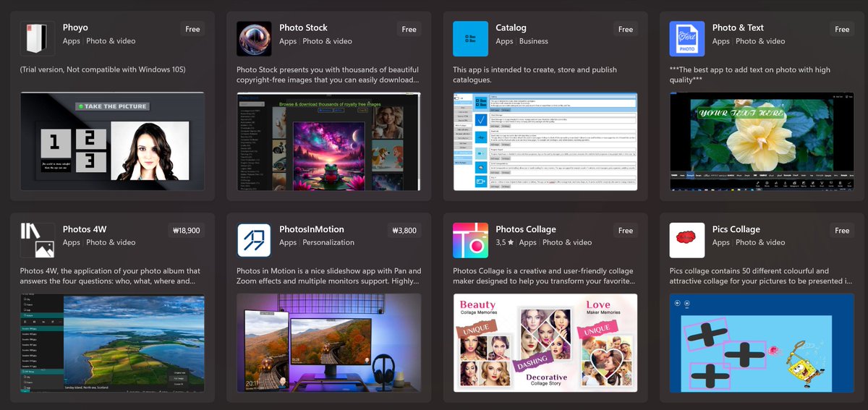This screenshot has height=410, width=868.
Task: Open the Photos 4W island screenshot
Action: 112,343
